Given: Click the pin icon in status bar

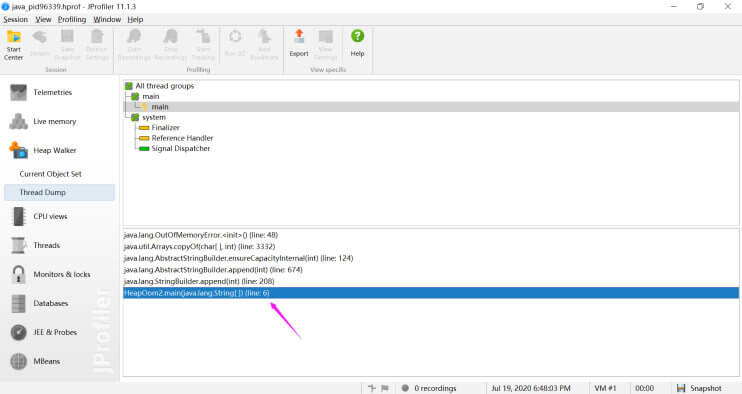Looking at the screenshot, I should [372, 388].
